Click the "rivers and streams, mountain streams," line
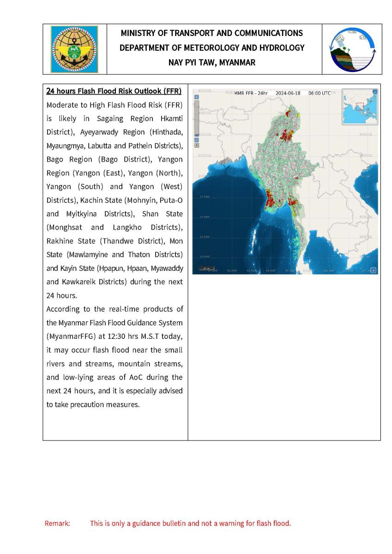The height and width of the screenshot is (554, 392). pyautogui.click(x=115, y=364)
